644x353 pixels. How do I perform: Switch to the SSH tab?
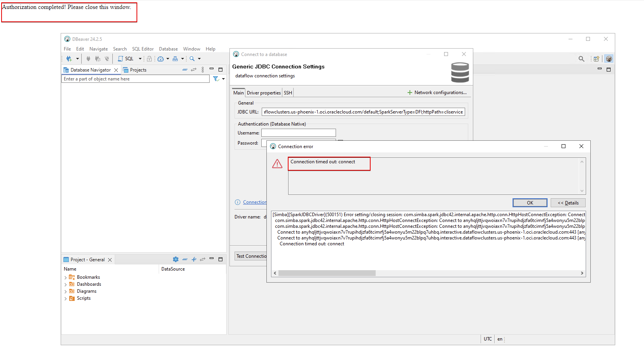[288, 93]
